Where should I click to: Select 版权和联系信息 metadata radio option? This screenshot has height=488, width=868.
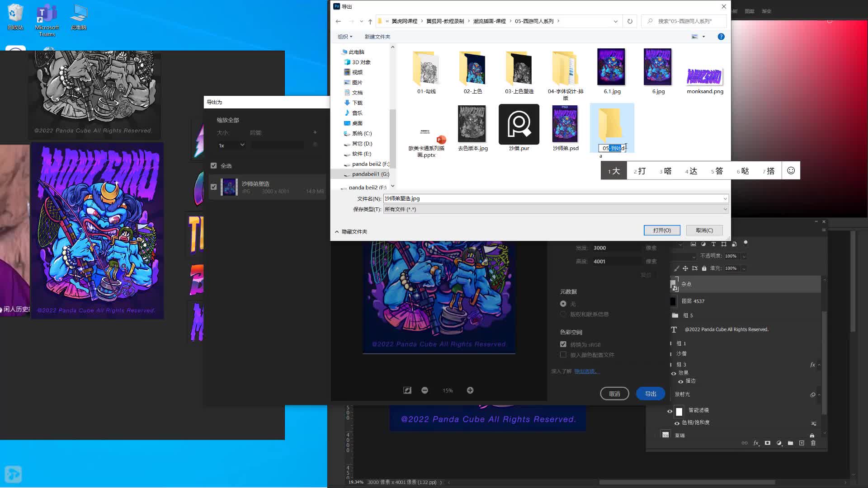[x=563, y=314]
